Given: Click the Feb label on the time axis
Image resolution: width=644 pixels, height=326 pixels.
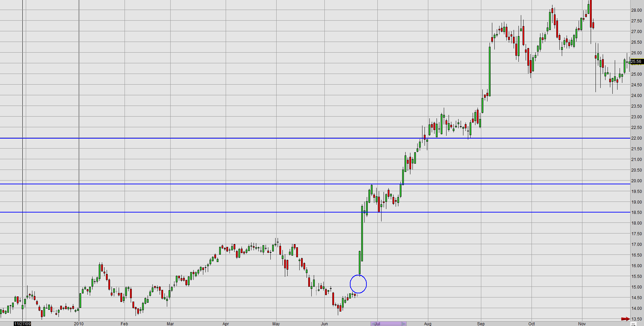Looking at the screenshot, I should click(x=124, y=324).
